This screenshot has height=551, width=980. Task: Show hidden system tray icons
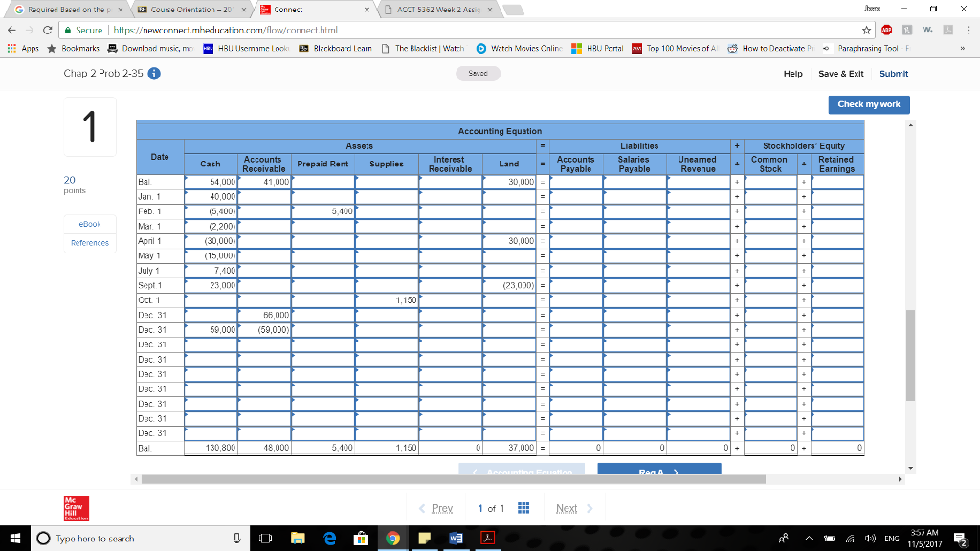(809, 539)
